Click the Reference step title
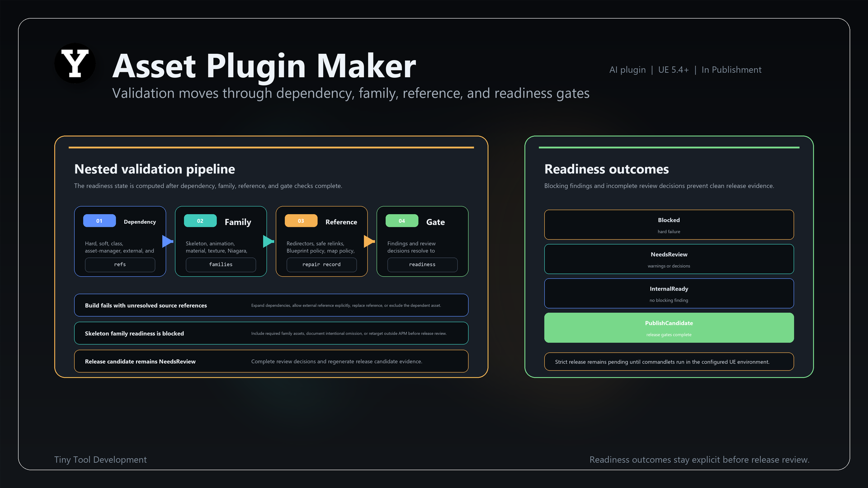The image size is (868, 488). pos(341,222)
